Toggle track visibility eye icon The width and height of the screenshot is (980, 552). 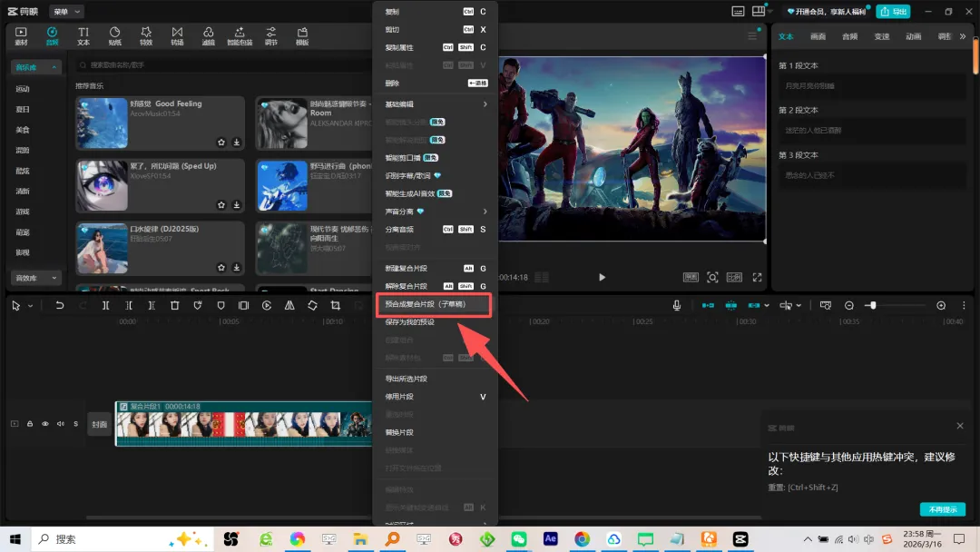[x=45, y=424]
